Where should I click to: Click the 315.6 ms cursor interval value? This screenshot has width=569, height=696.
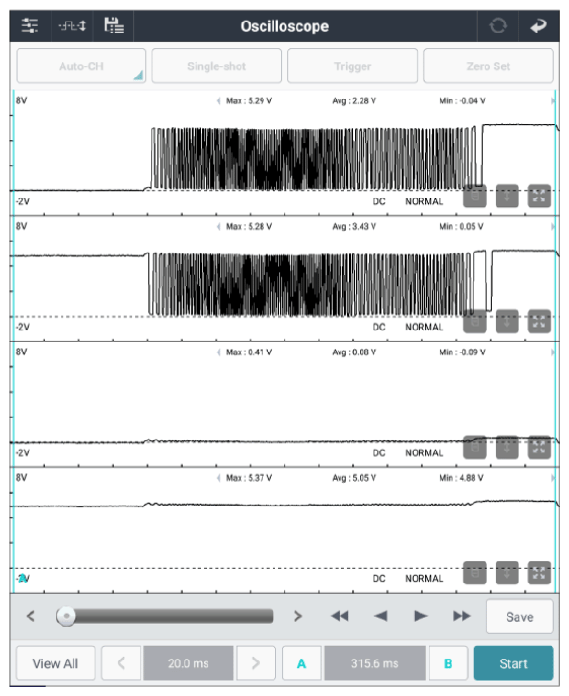click(375, 663)
